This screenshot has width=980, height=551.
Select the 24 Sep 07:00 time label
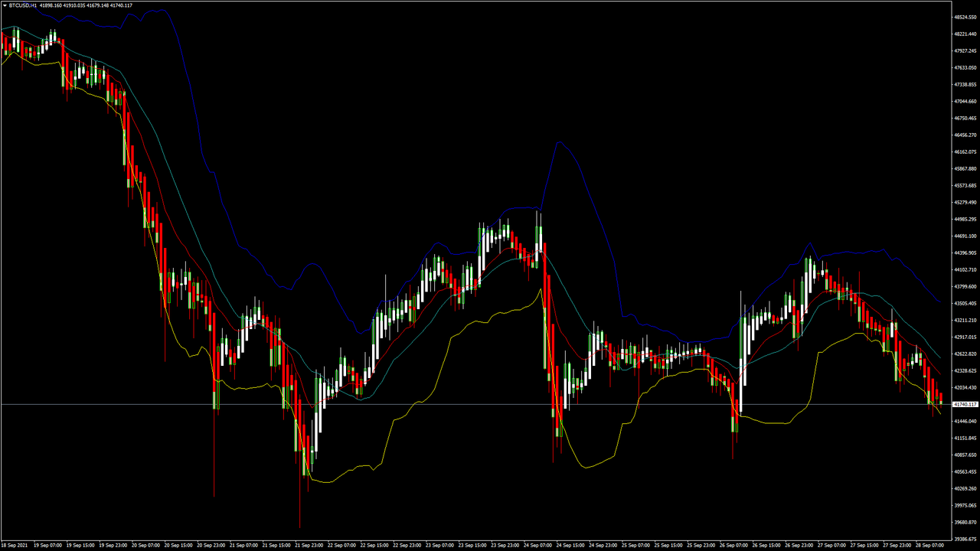tap(537, 546)
